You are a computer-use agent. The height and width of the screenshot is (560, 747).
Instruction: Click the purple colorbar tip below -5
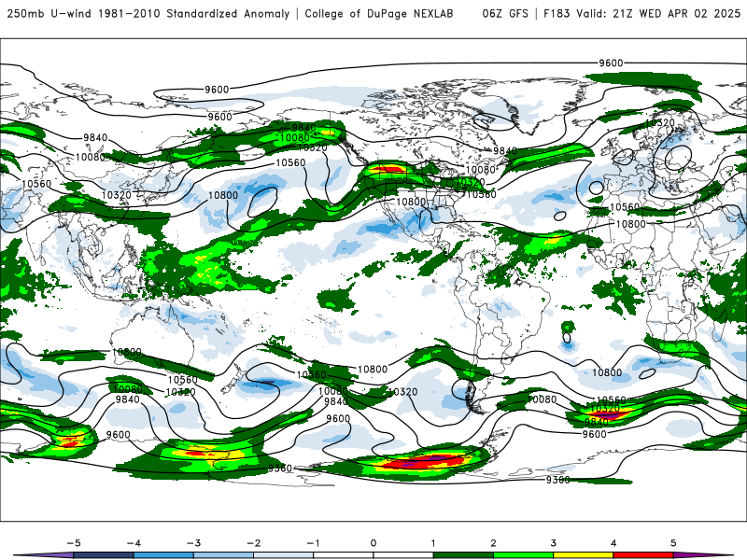point(44,555)
